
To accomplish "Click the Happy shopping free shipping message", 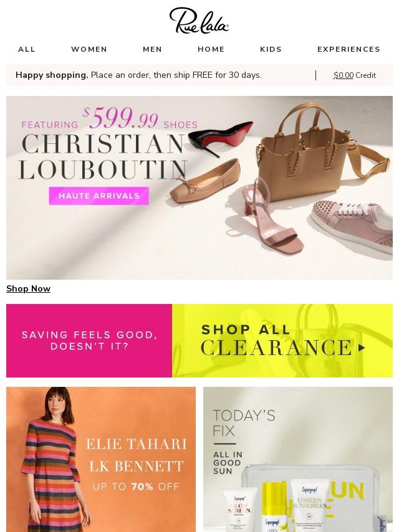I will coord(138,75).
